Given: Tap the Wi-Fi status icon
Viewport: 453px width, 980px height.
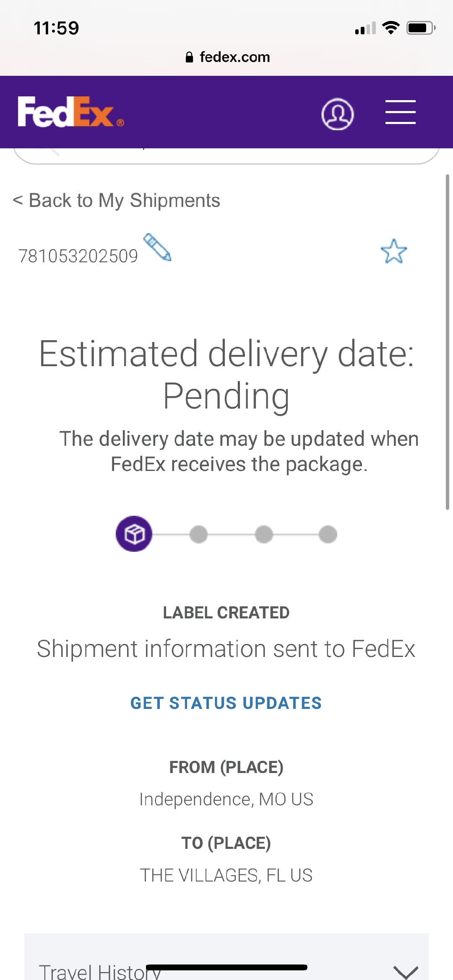Looking at the screenshot, I should coord(391,28).
